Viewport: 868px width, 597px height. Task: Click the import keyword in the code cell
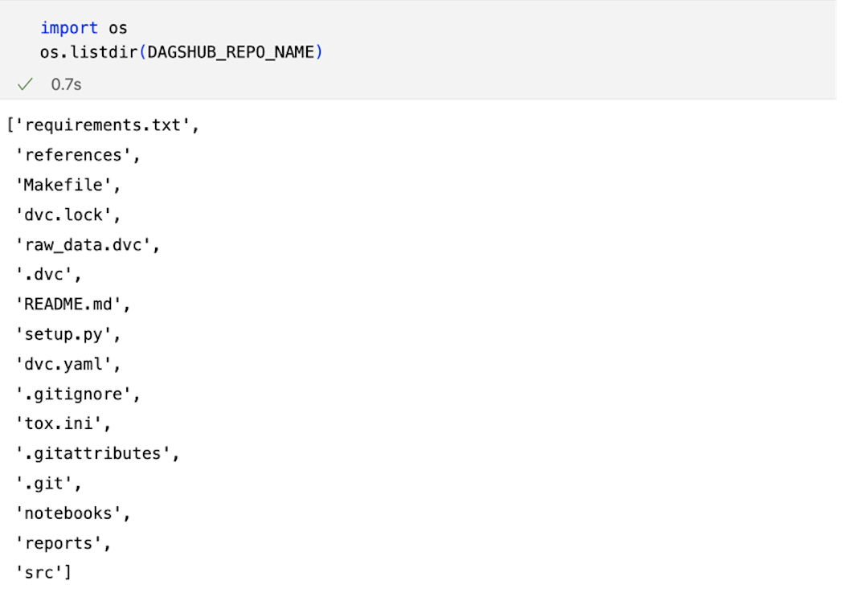(x=69, y=28)
